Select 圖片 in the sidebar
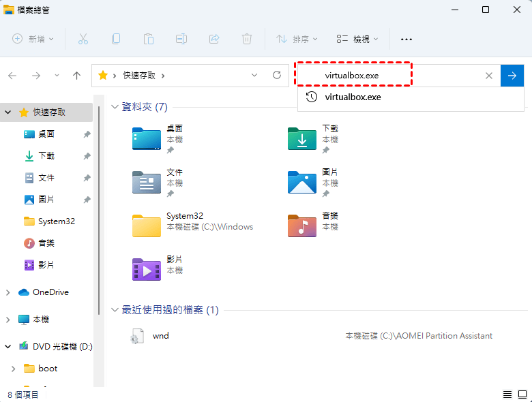Image resolution: width=532 pixels, height=402 pixels. [46, 200]
